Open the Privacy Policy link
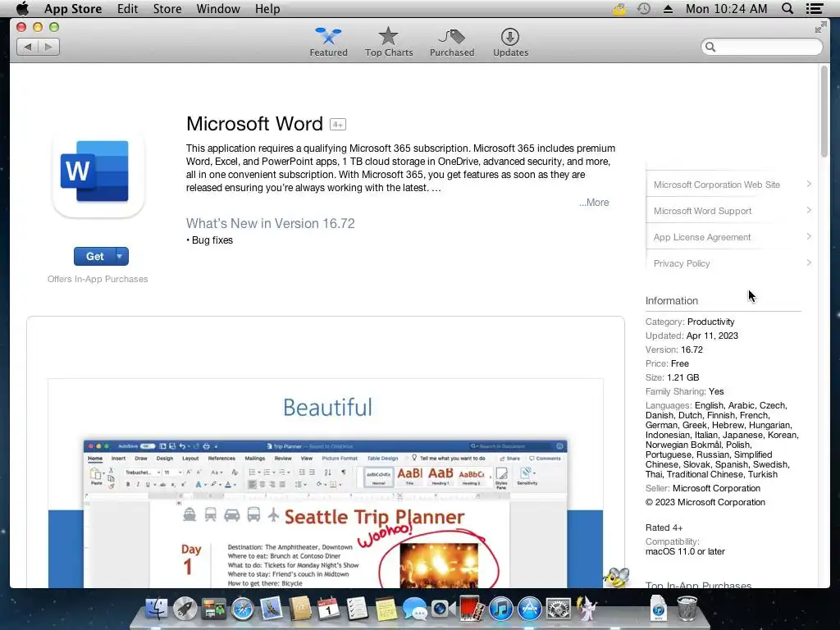The width and height of the screenshot is (840, 630). [x=682, y=263]
